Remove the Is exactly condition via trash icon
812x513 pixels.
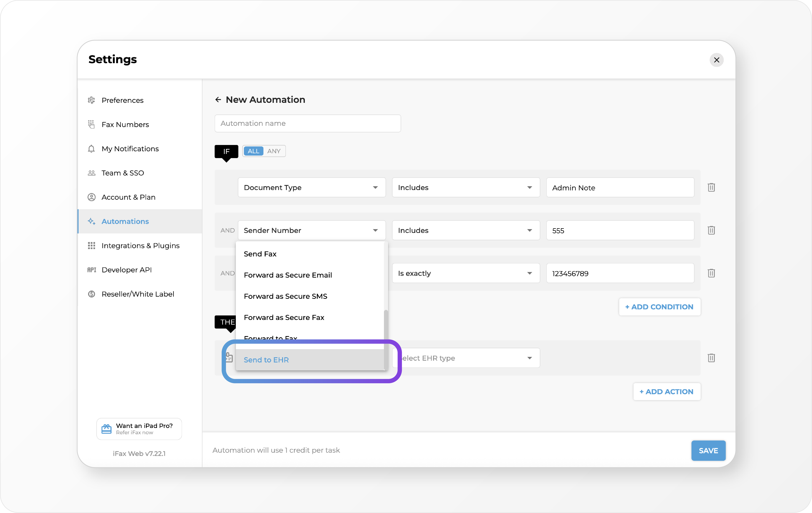coord(711,273)
